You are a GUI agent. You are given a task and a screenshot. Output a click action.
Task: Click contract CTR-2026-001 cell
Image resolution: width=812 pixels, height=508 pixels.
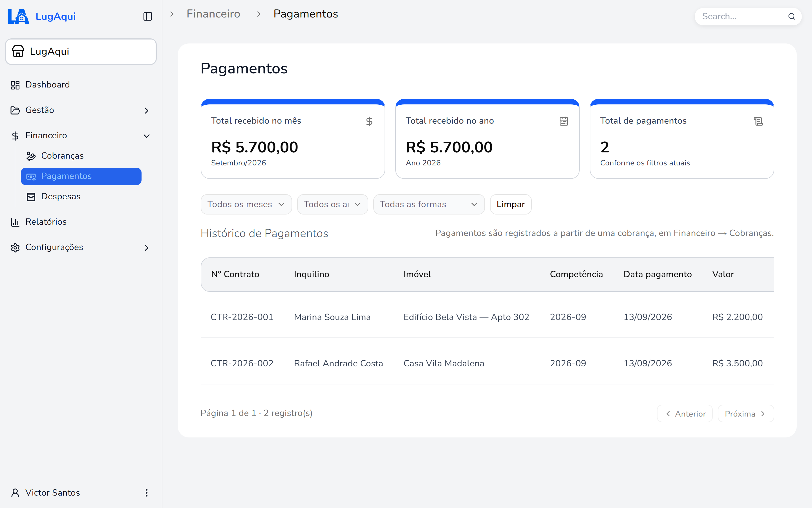pyautogui.click(x=242, y=317)
